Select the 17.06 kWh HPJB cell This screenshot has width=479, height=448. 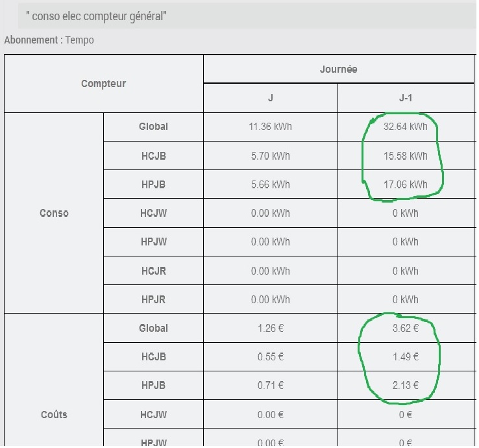click(x=406, y=184)
